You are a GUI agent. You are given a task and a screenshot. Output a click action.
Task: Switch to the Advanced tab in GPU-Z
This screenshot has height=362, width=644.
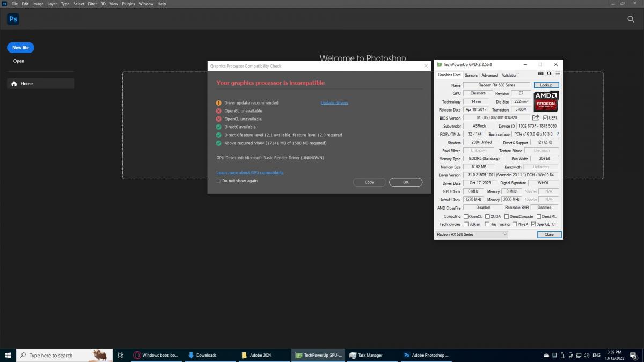click(x=489, y=75)
